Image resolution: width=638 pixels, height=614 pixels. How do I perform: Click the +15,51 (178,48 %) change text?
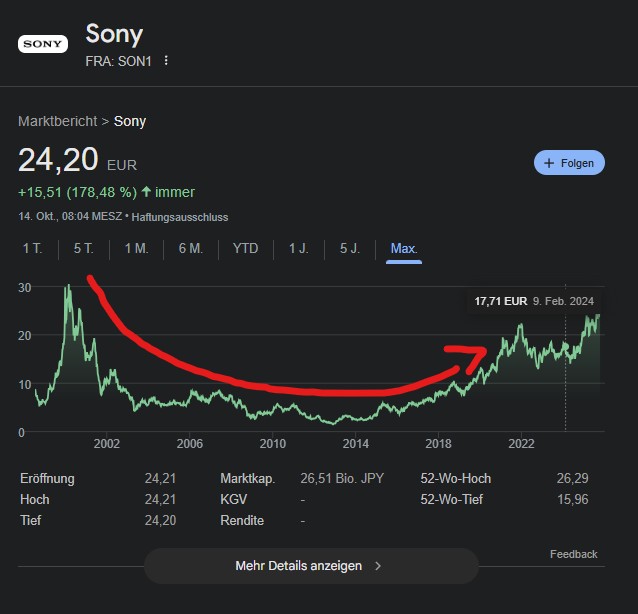[x=77, y=192]
